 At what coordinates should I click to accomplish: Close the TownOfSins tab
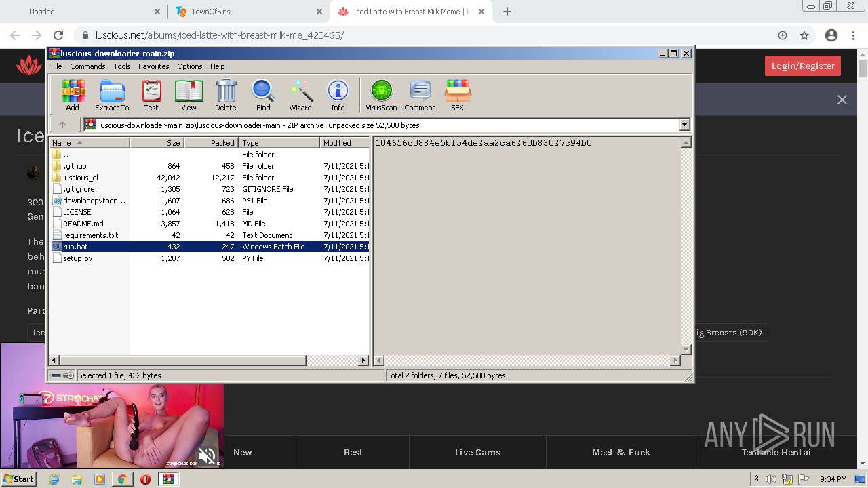(x=319, y=12)
